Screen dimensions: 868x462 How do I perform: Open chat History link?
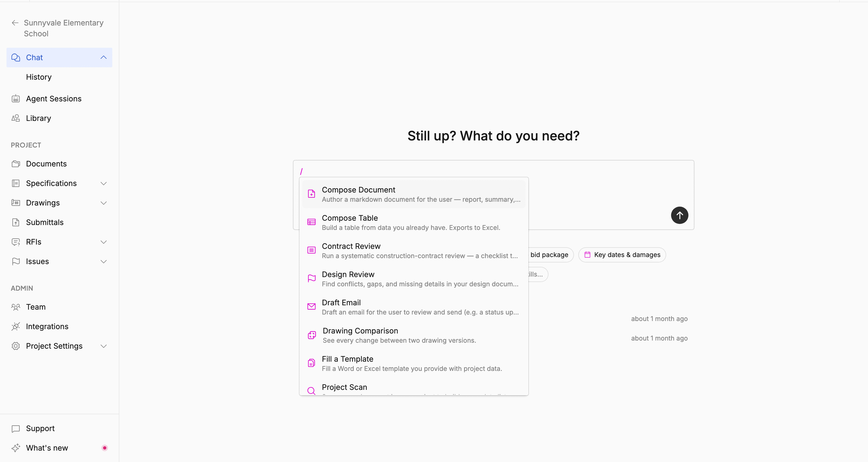tap(39, 77)
